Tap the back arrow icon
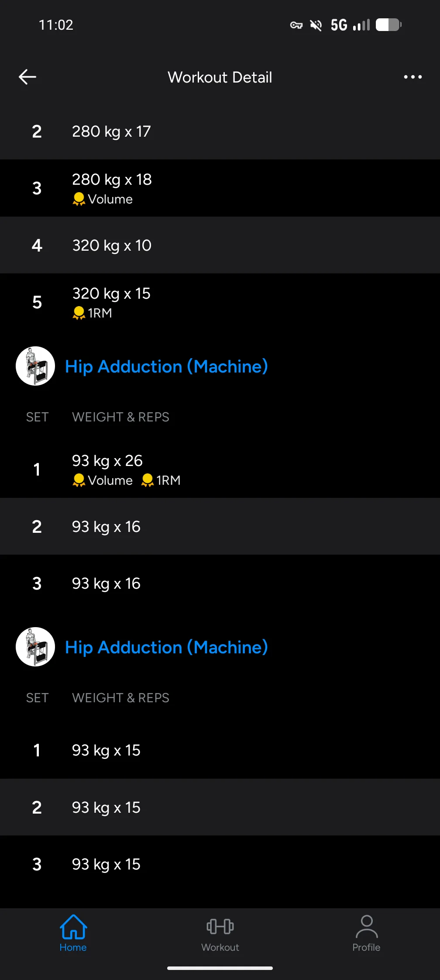Viewport: 440px width, 980px height. coord(27,77)
